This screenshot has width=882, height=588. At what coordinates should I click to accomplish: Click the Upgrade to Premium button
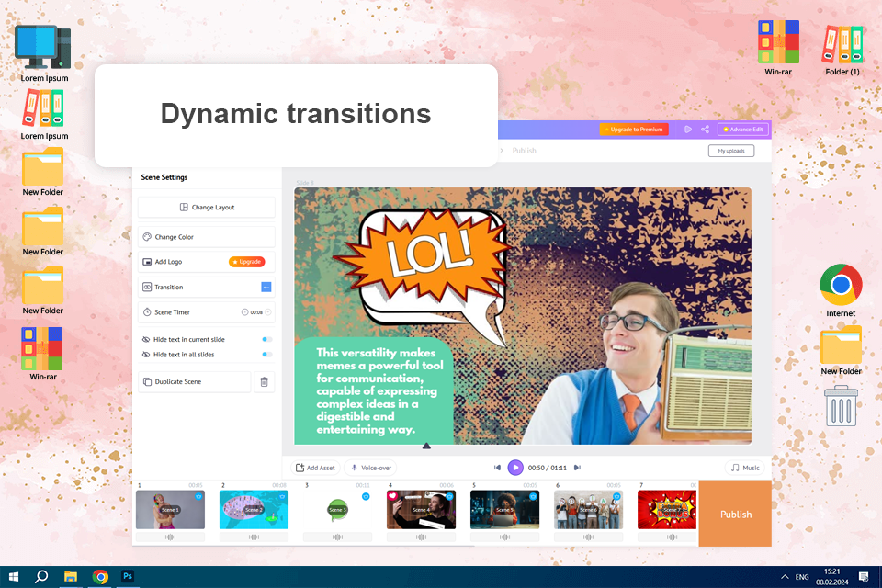coord(634,130)
